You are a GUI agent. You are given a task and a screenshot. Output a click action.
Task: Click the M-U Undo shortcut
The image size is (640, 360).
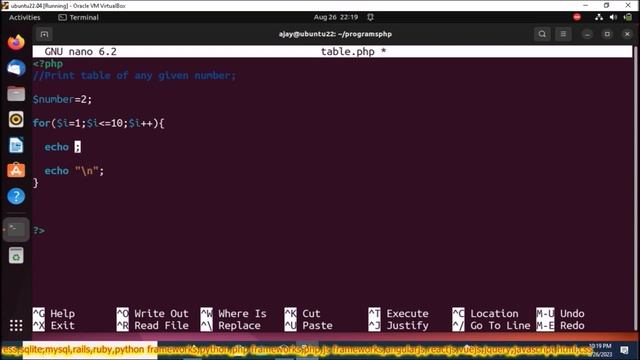pyautogui.click(x=560, y=313)
